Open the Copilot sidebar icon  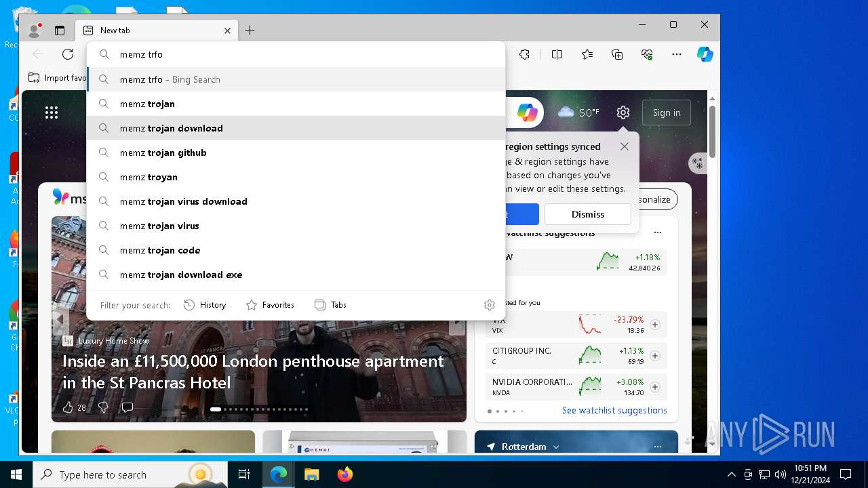click(705, 54)
